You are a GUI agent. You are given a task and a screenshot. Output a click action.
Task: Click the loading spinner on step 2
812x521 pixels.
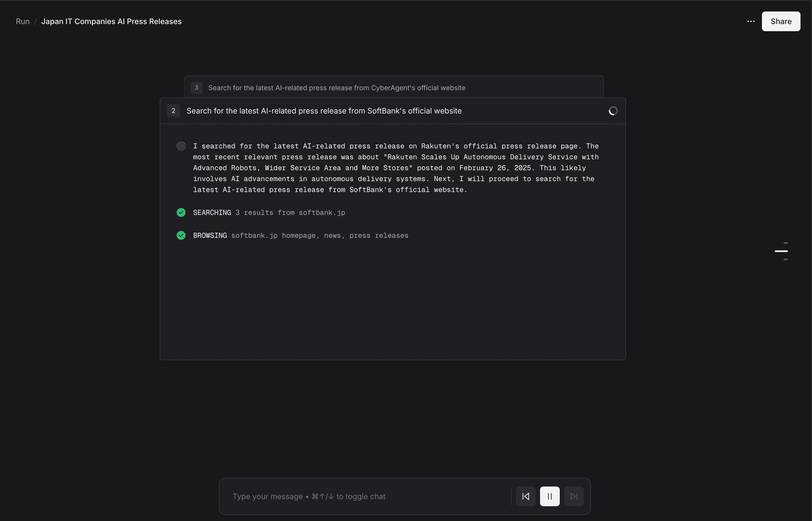pos(613,111)
